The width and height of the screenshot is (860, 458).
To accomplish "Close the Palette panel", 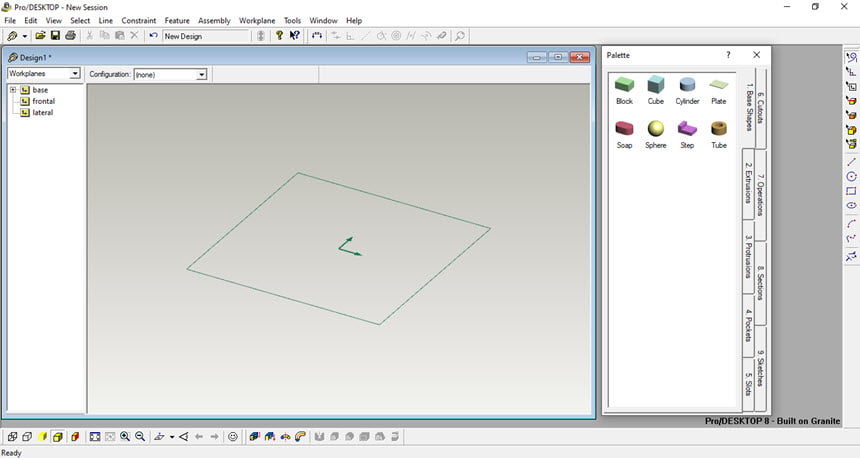I will click(756, 55).
